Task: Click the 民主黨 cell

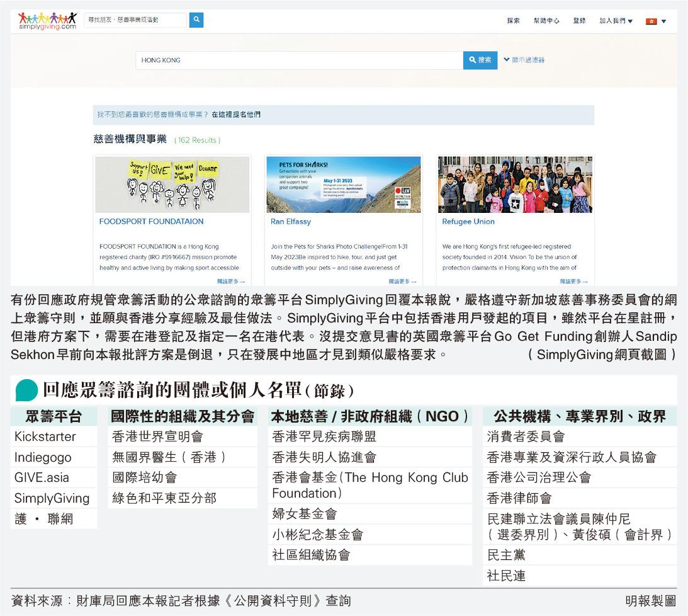Action: [580, 555]
